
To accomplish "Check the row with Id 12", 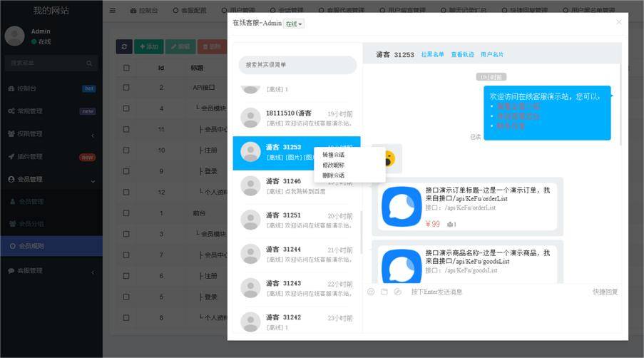I will (126, 192).
